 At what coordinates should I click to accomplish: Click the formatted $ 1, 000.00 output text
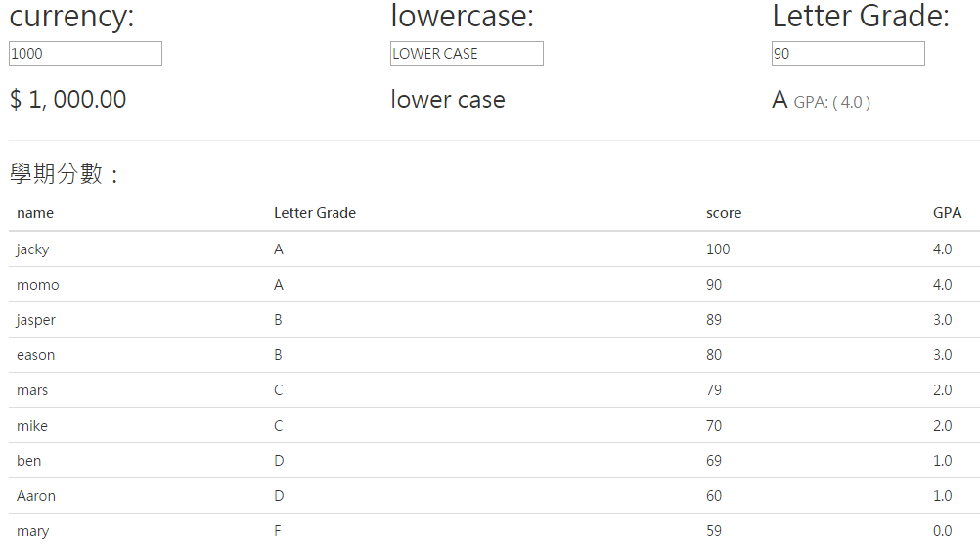68,100
